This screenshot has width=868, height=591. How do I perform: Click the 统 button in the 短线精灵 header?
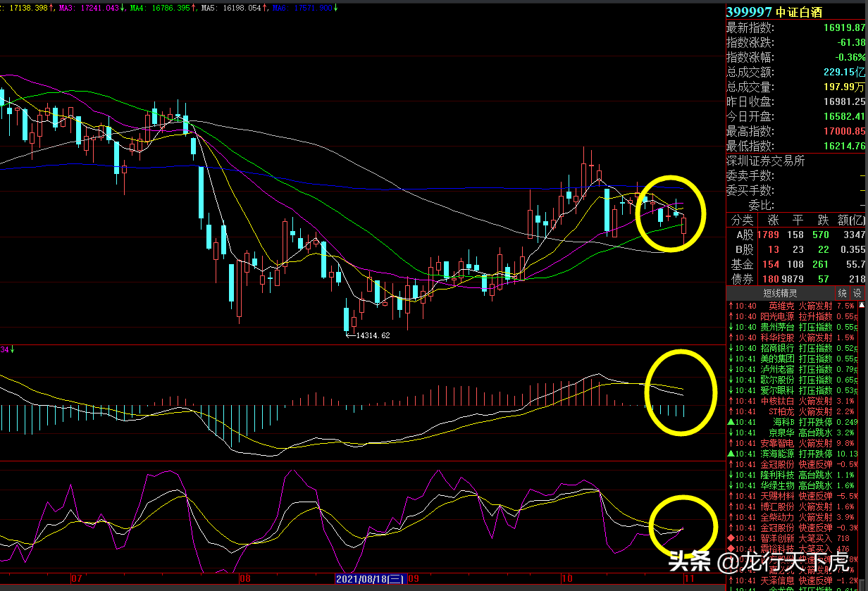point(843,293)
